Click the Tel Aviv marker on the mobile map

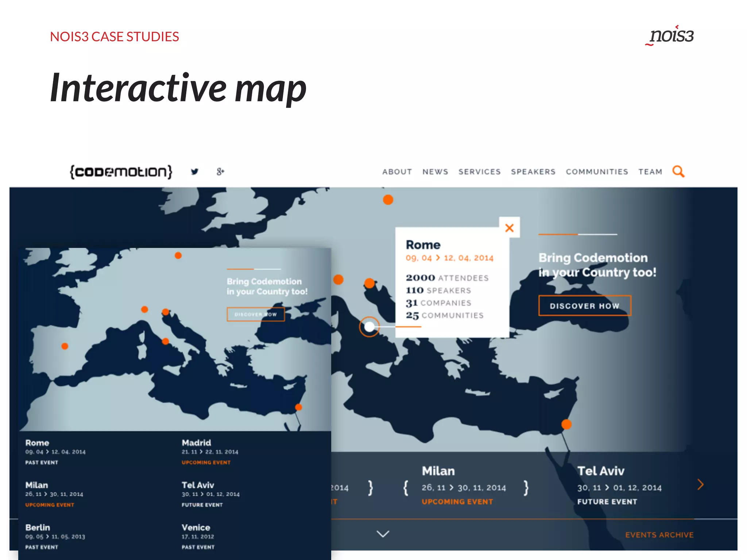coord(298,407)
